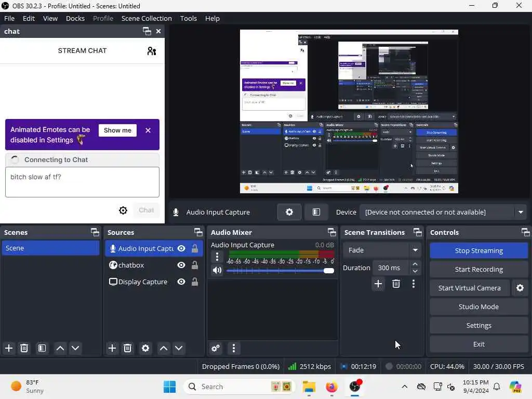Add a new source
Image resolution: width=532 pixels, height=399 pixels.
point(112,348)
